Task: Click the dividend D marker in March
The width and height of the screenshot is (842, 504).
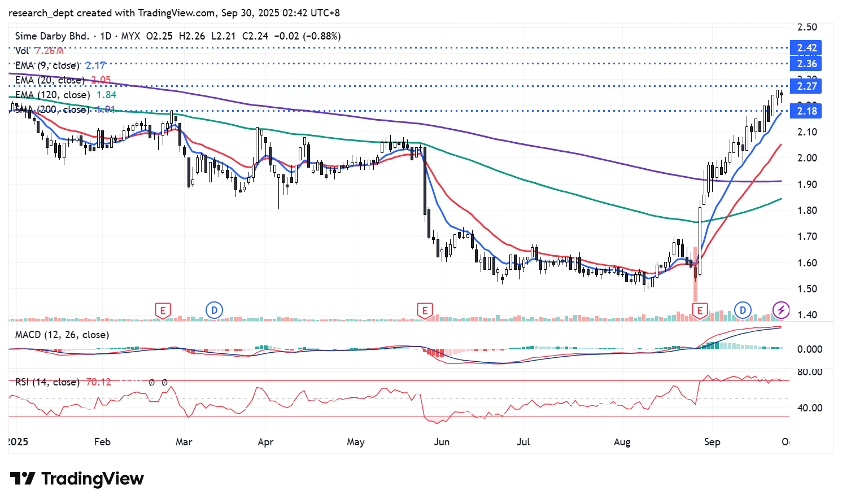Action: click(x=214, y=310)
